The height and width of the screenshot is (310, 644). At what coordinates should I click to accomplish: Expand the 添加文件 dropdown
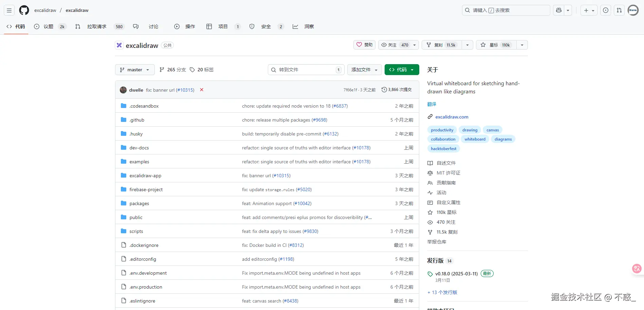point(364,70)
